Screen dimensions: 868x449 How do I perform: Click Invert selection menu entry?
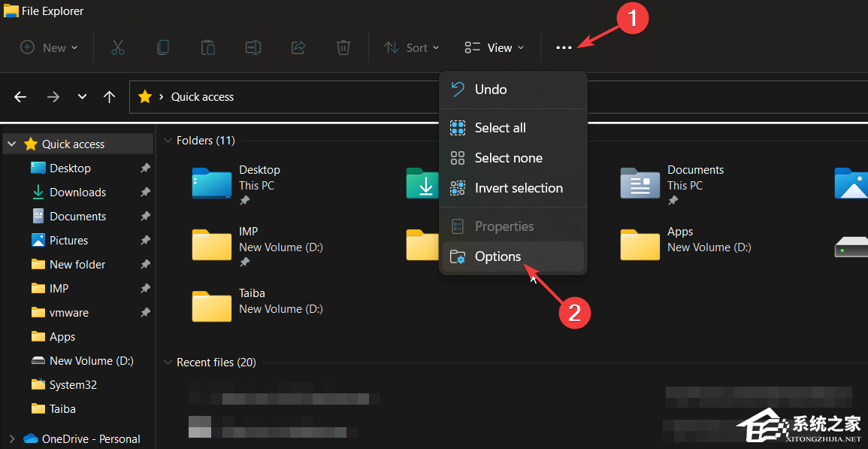[x=519, y=188]
